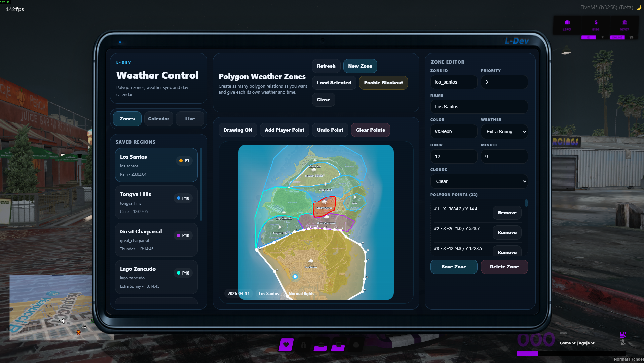Switch to the Live tab
Viewport: 644px width, 363px height.
click(x=190, y=119)
